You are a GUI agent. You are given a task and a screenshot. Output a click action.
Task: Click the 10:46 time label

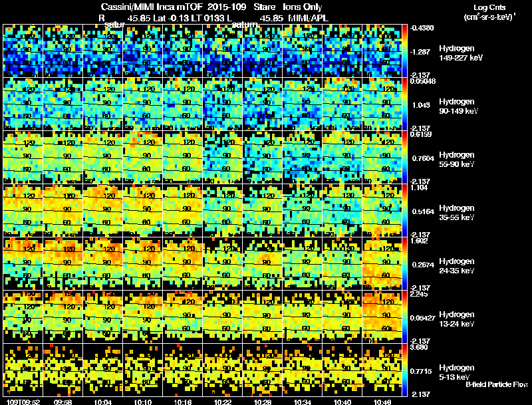[382, 402]
